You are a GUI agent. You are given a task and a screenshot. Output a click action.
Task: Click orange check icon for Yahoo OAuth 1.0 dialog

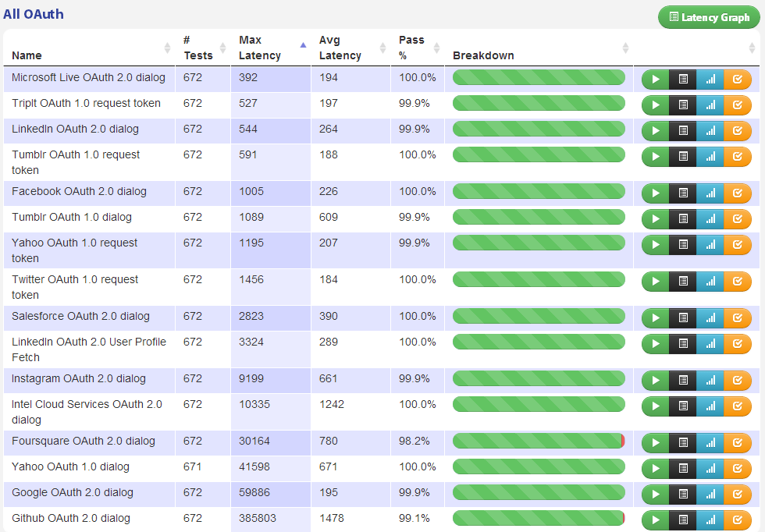tap(738, 469)
